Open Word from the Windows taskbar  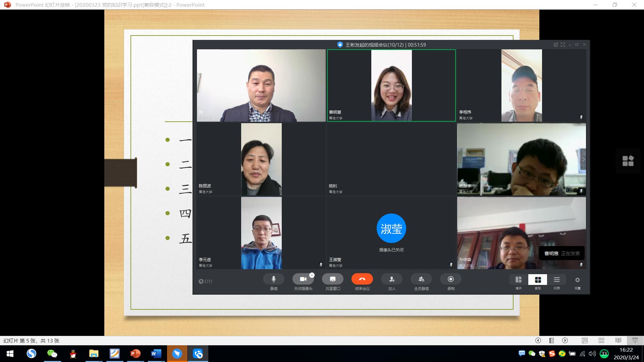(x=156, y=354)
